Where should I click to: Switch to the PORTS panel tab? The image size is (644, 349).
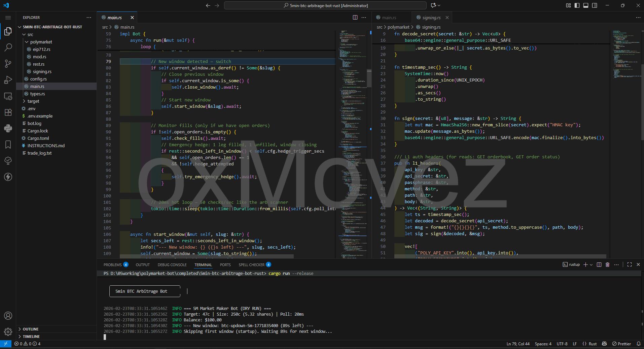point(225,265)
